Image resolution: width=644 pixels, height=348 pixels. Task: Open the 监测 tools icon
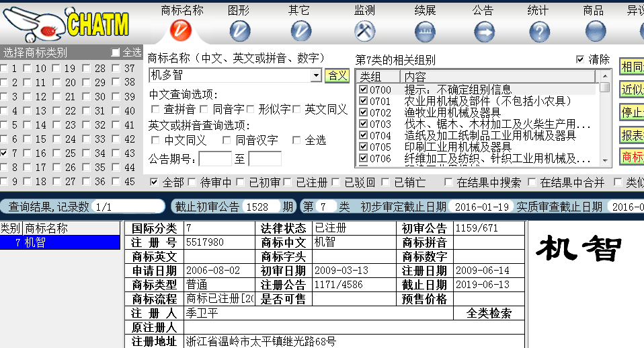point(365,31)
